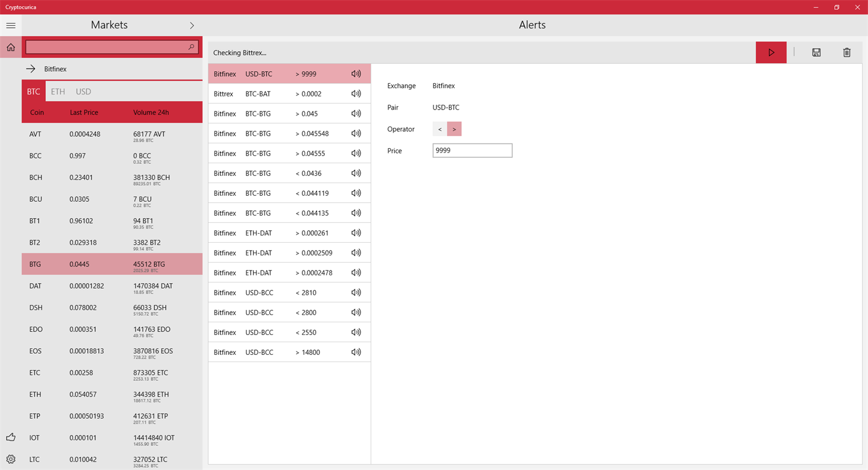Select the ETH coin row

[112, 394]
